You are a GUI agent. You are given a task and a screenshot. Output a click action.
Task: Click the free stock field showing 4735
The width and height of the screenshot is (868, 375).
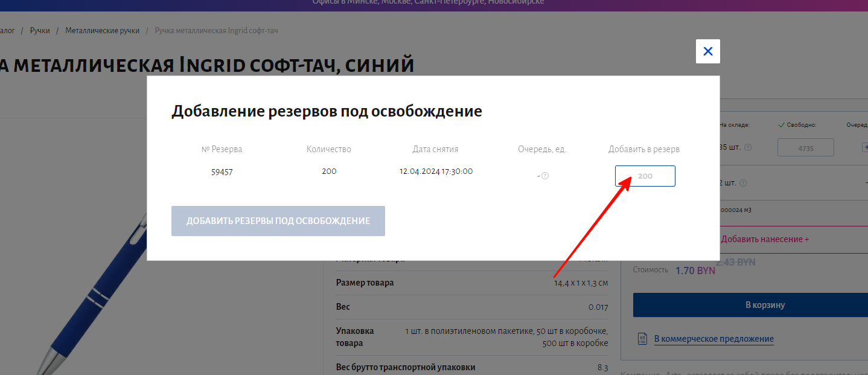tap(805, 148)
